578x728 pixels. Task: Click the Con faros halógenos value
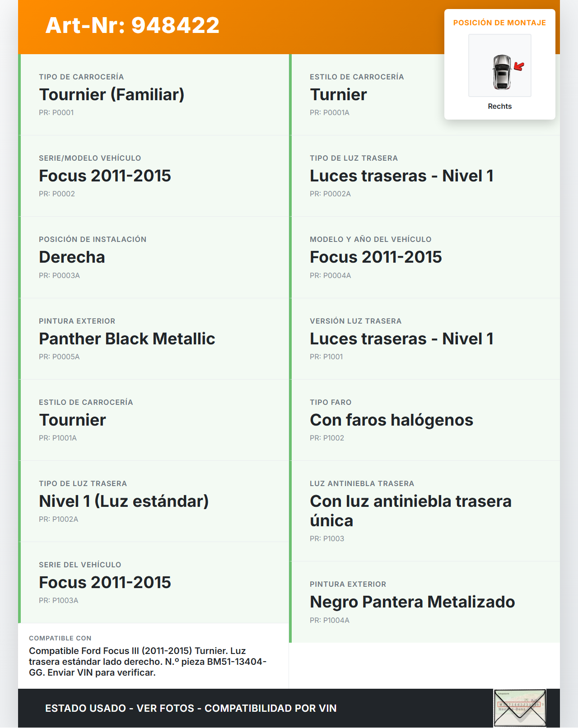click(391, 420)
